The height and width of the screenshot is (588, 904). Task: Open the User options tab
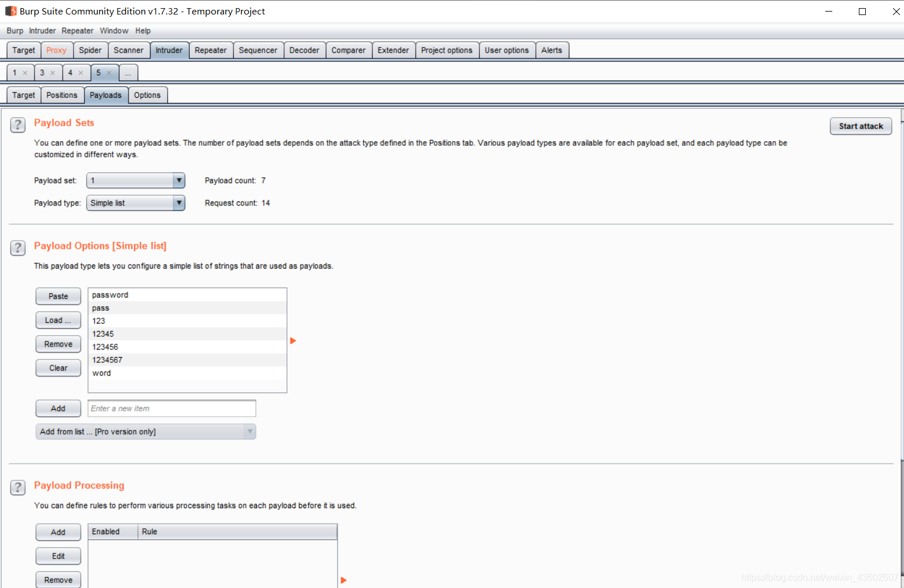[x=507, y=50]
